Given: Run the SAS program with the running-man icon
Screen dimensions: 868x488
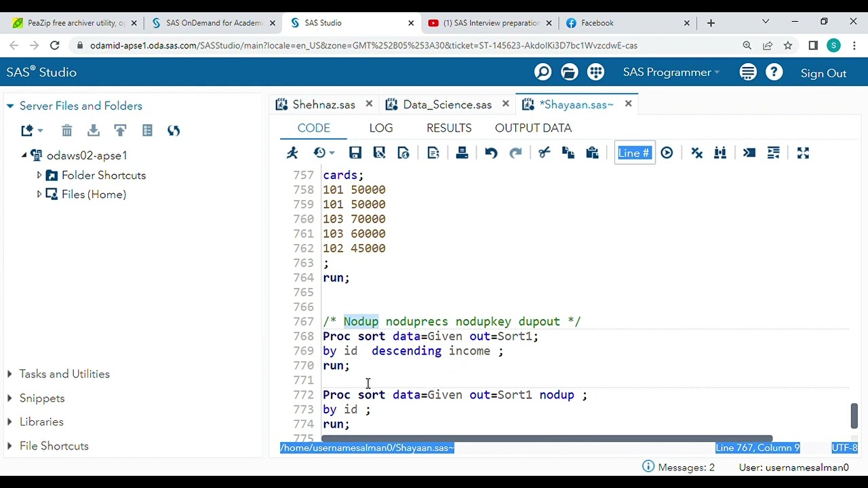Looking at the screenshot, I should click(292, 153).
